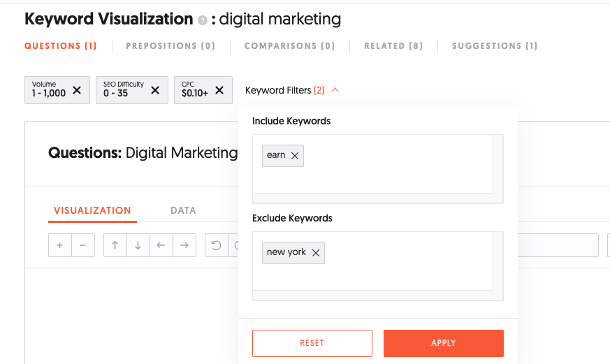Click the zoom in plus button

[x=59, y=245]
